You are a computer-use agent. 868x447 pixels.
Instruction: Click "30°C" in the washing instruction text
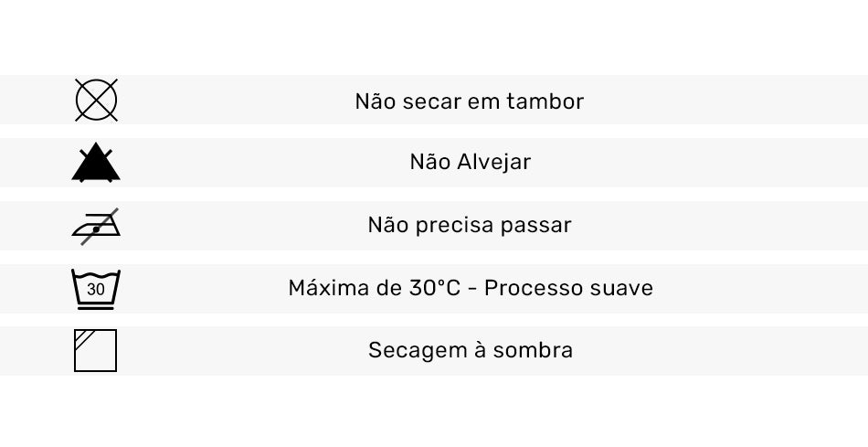(x=431, y=288)
